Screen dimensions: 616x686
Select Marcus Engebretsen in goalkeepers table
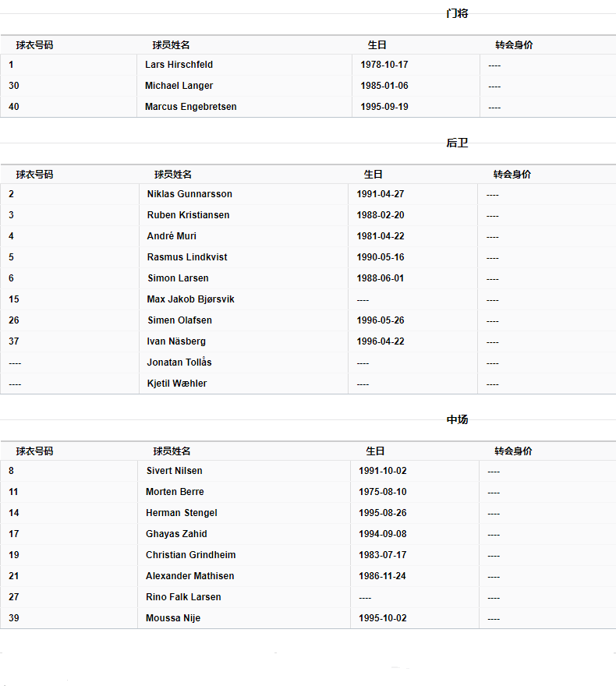190,107
